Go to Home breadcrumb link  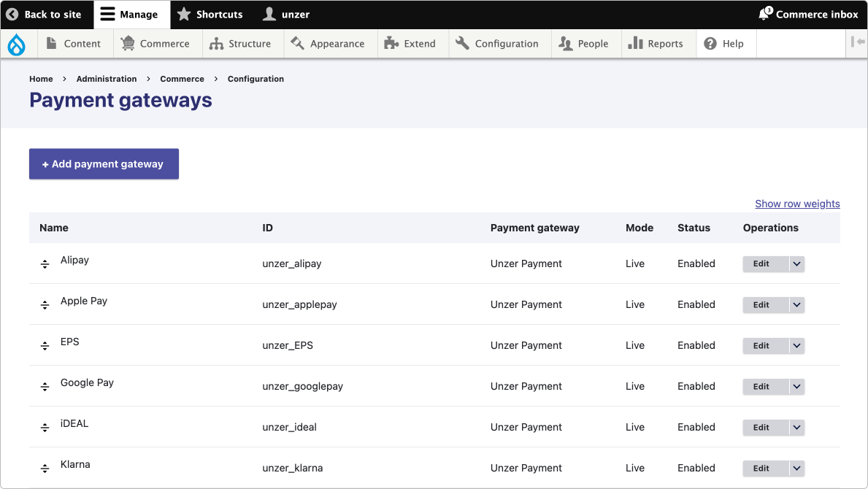tap(41, 79)
